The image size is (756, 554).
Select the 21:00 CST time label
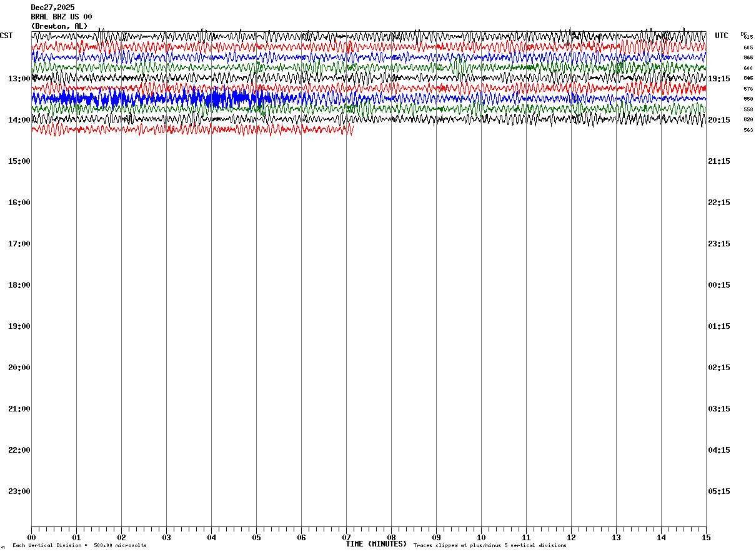[19, 409]
